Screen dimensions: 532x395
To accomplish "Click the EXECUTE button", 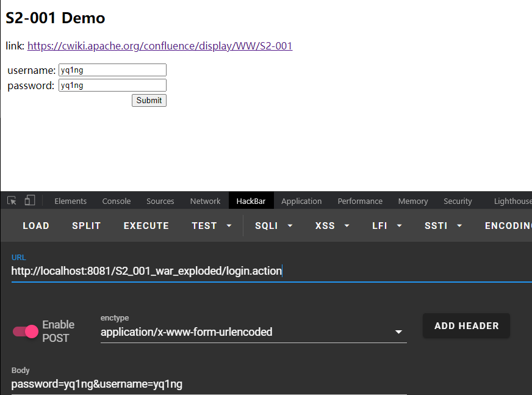I will coord(146,225).
